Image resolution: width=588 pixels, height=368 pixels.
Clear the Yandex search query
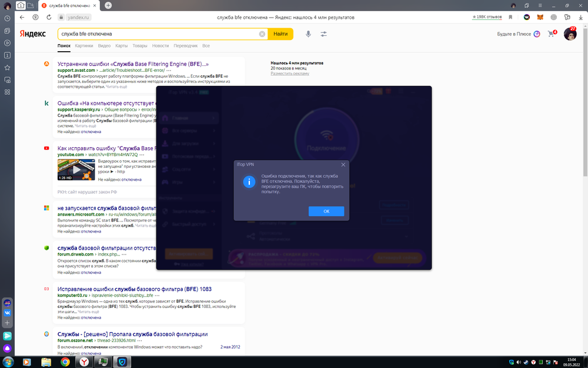coord(262,34)
